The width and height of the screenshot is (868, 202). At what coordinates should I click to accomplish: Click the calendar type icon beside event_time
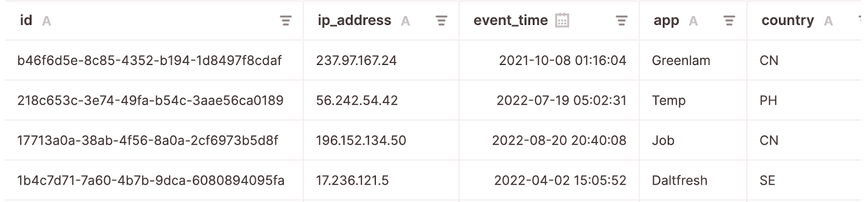pyautogui.click(x=563, y=21)
